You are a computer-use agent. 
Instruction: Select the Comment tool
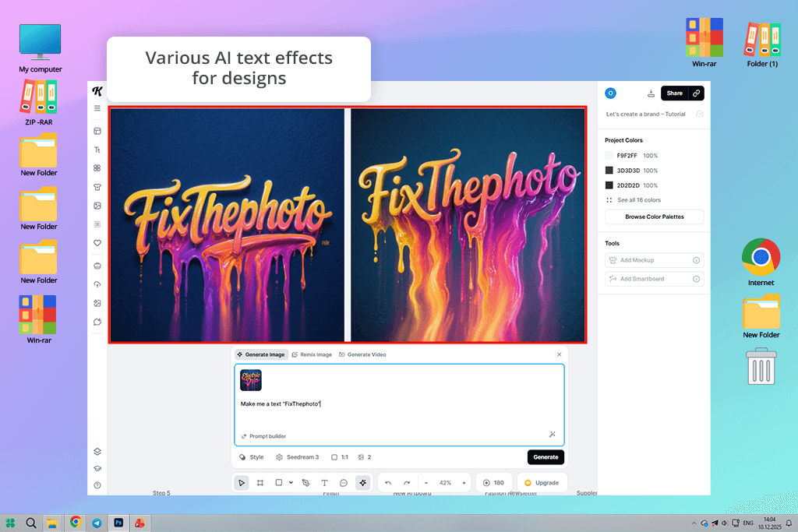[x=344, y=483]
